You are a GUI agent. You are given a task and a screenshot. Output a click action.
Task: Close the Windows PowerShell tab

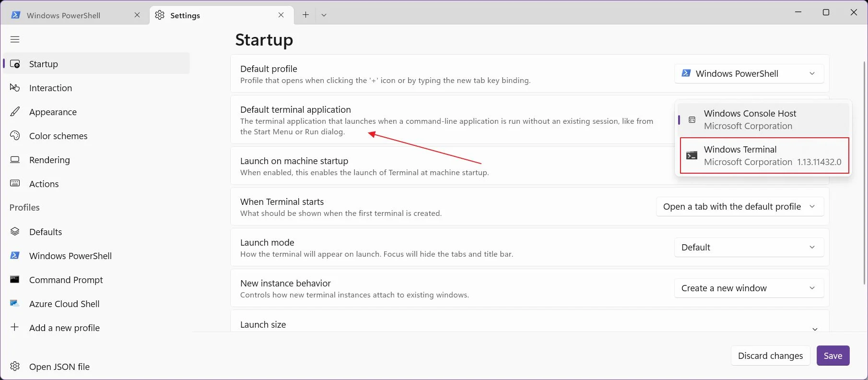coord(137,15)
